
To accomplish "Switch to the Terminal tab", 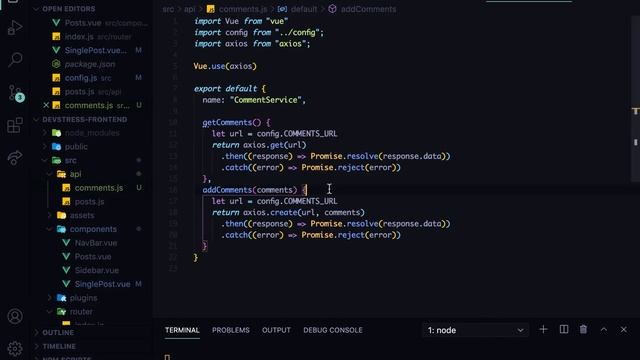I will tap(182, 330).
